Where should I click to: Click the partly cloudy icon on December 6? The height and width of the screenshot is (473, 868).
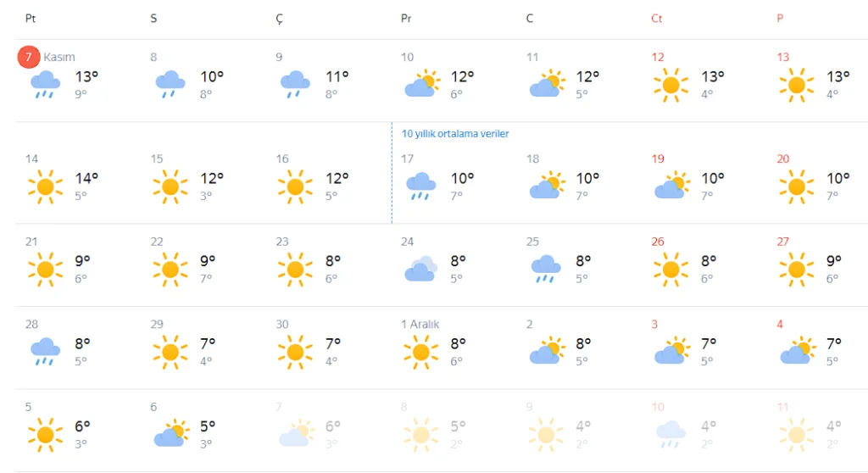[x=170, y=434]
